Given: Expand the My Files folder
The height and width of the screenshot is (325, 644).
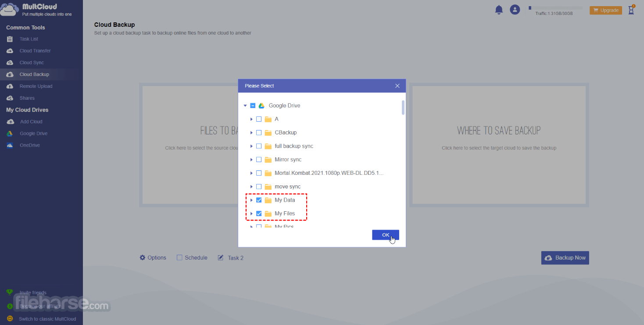Looking at the screenshot, I should point(251,214).
